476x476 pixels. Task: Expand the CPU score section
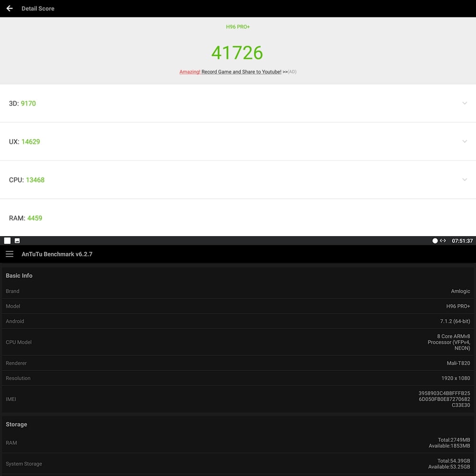[x=465, y=179]
